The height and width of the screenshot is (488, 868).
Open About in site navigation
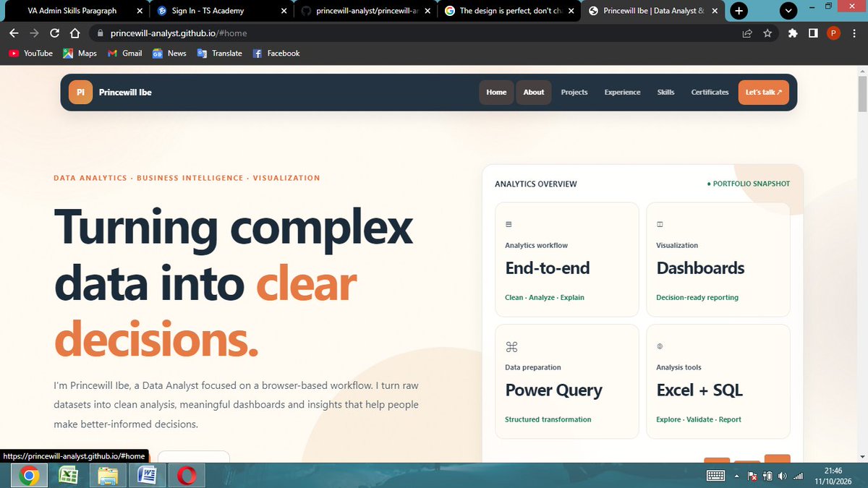[x=534, y=93]
